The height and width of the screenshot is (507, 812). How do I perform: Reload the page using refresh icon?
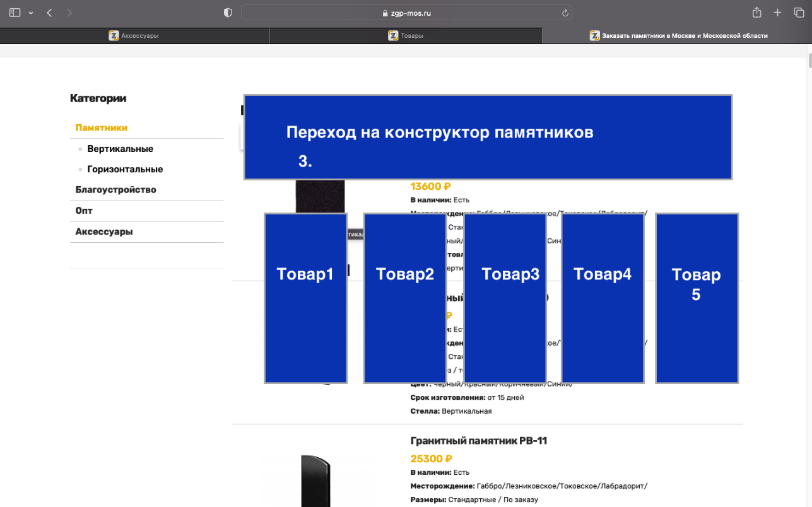565,13
